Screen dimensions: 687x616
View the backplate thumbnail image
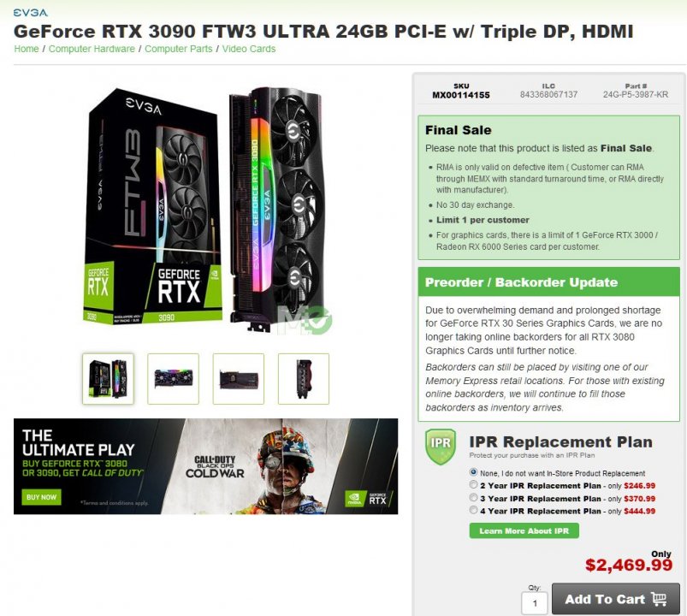tap(239, 378)
